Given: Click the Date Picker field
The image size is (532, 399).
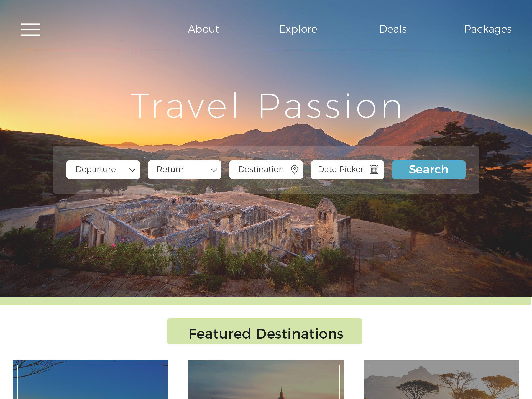Looking at the screenshot, I should 347,170.
